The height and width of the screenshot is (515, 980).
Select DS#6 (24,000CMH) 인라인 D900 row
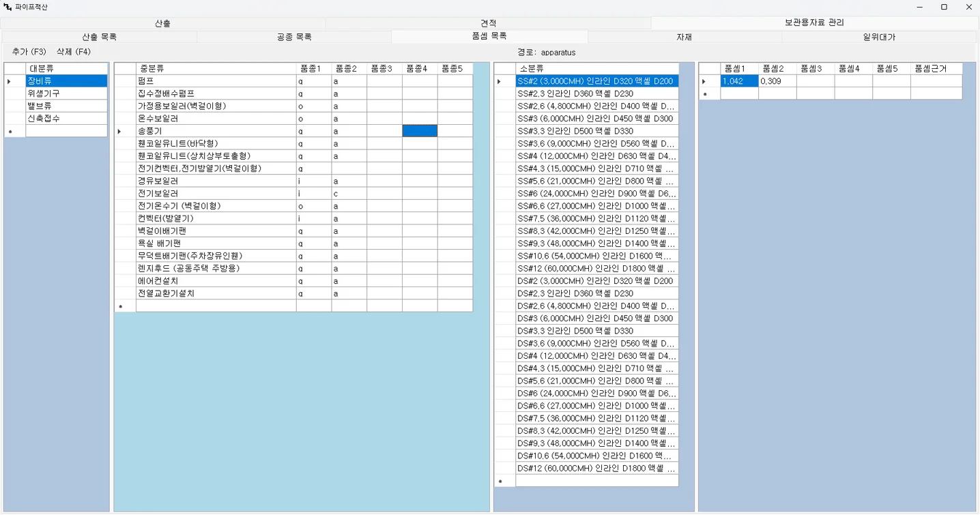[x=596, y=394]
